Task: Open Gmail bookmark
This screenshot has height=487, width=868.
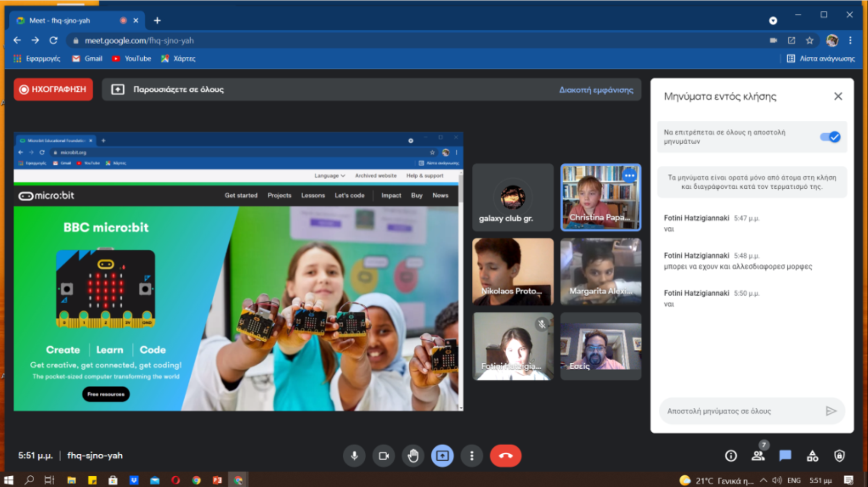Action: 88,59
